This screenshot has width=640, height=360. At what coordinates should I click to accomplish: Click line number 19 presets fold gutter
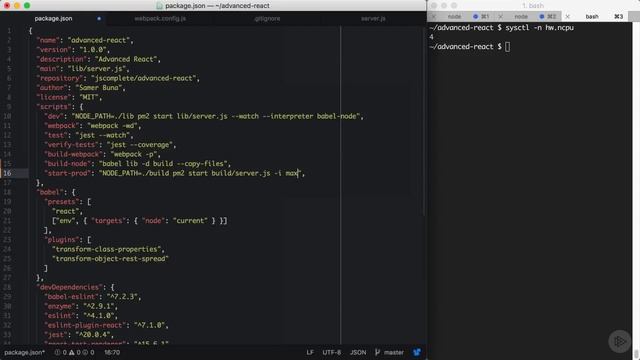coord(8,202)
